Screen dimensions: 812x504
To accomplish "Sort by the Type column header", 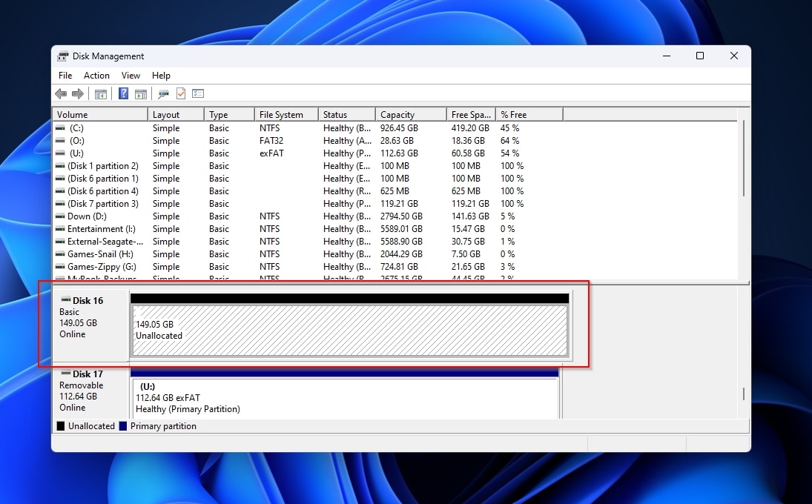I will click(x=229, y=114).
